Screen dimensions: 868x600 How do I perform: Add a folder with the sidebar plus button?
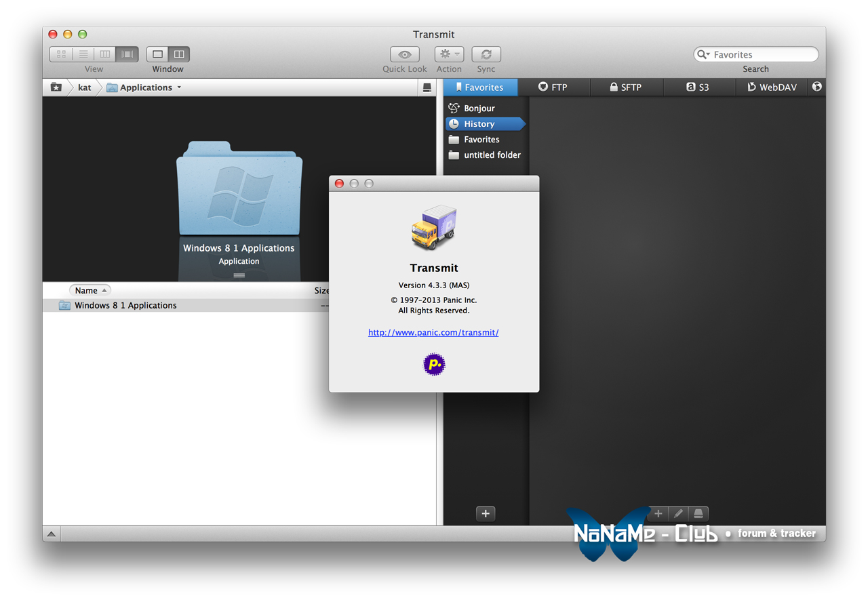(x=486, y=513)
